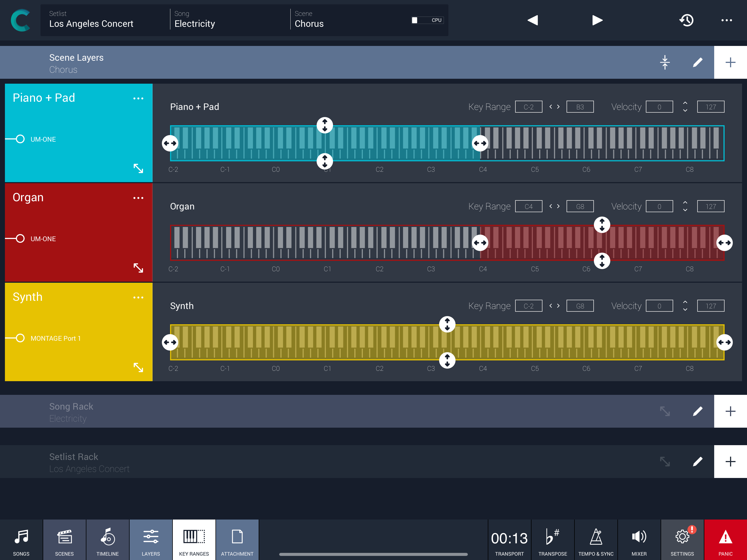Viewport: 747px width, 560px height.
Task: Open the Mixer speaker icon
Action: [x=639, y=540]
